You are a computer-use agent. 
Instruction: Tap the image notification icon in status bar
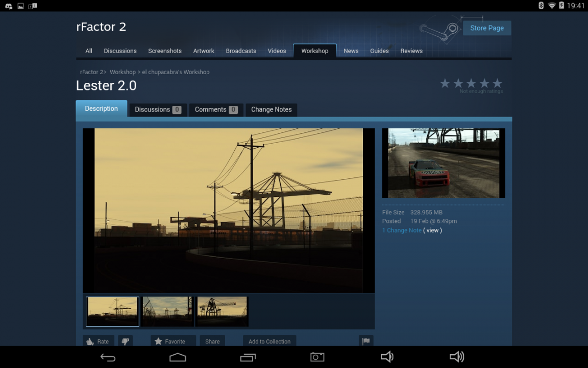click(20, 6)
